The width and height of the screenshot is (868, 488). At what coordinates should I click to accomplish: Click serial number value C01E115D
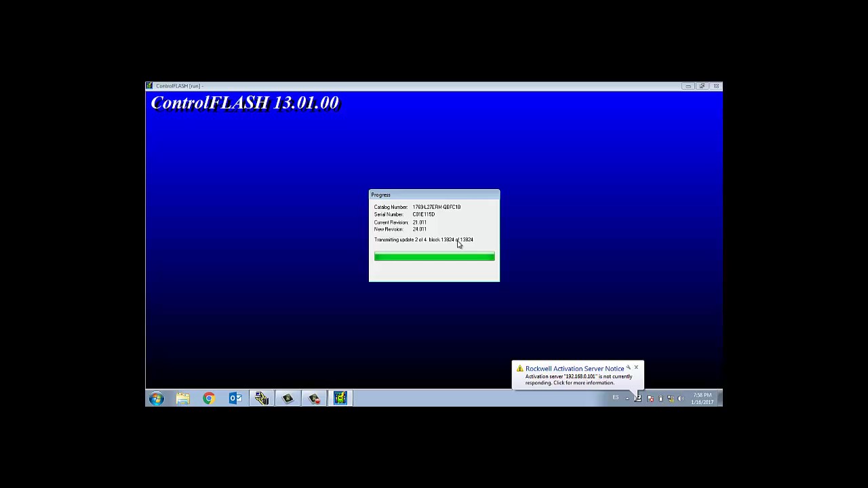coord(423,214)
